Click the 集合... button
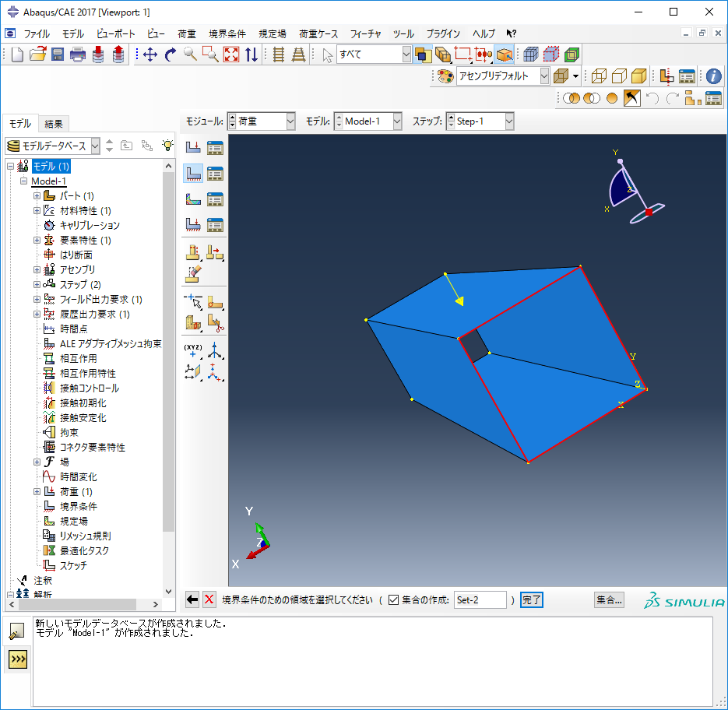728x710 pixels. (x=609, y=600)
